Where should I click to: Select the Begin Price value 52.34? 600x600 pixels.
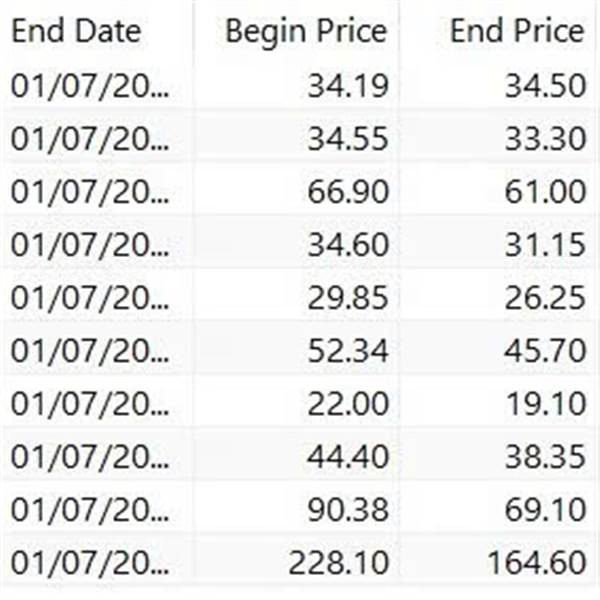coord(348,351)
